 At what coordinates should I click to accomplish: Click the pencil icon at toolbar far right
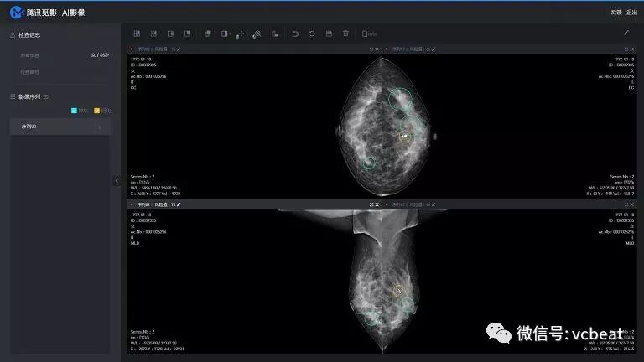click(626, 33)
